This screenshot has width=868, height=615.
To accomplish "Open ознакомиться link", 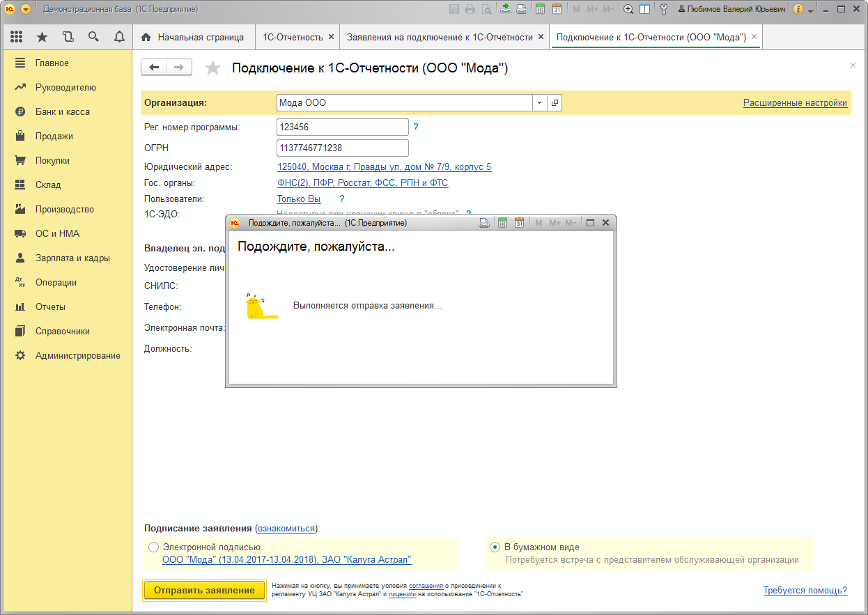I will [x=287, y=528].
